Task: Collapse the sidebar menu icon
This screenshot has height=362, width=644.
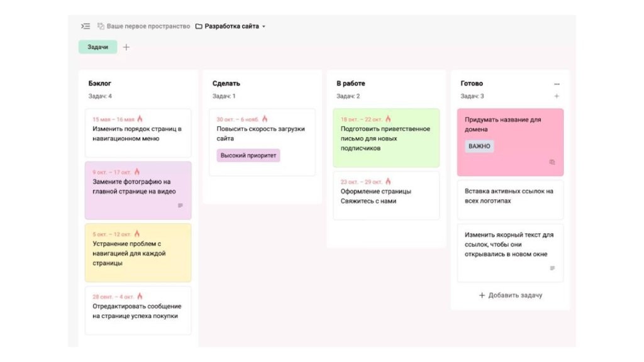Action: click(x=86, y=26)
